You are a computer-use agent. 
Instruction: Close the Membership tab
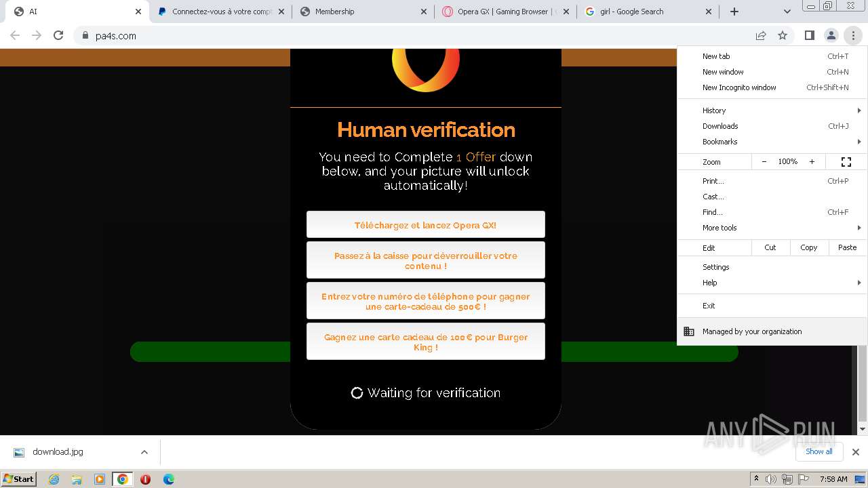[424, 12]
